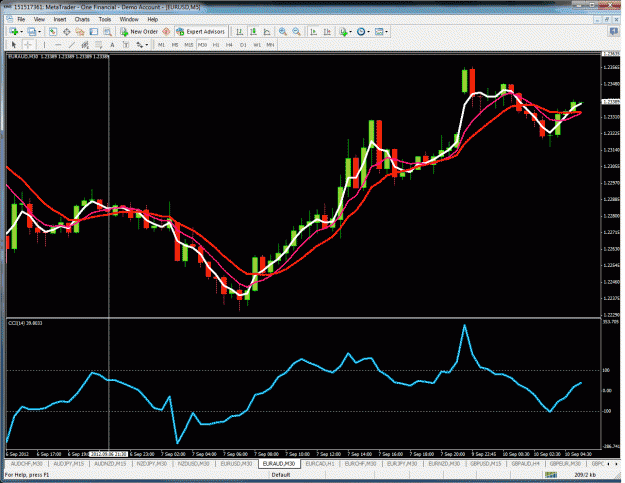Screen dimensions: 625x483
Task: Click the red diamond MetaEditor icon
Action: click(x=166, y=31)
